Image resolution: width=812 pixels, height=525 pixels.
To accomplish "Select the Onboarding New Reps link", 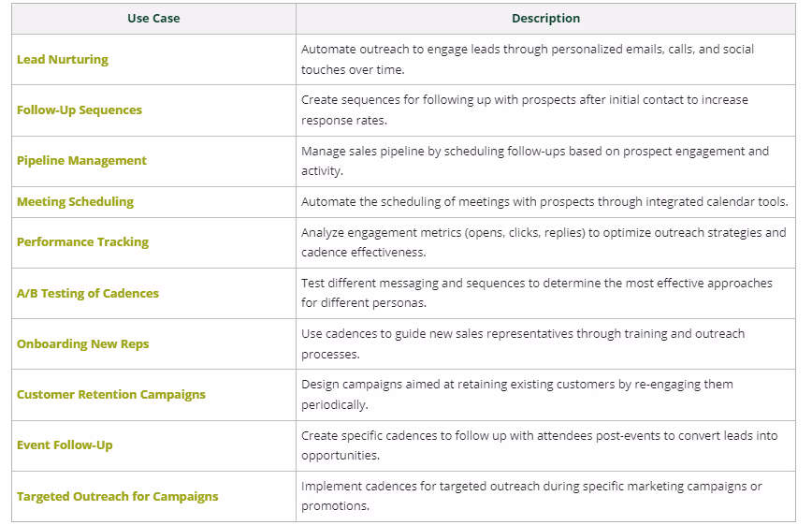I will pyautogui.click(x=82, y=344).
